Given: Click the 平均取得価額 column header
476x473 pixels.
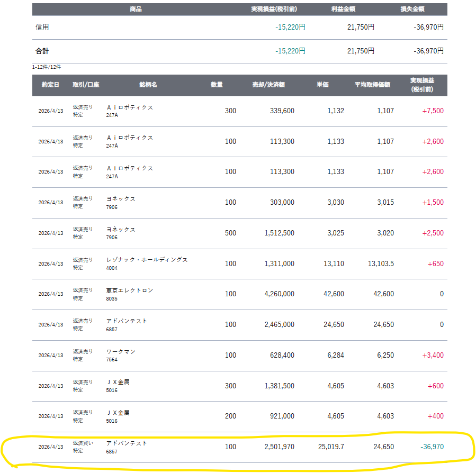Looking at the screenshot, I should 372,85.
